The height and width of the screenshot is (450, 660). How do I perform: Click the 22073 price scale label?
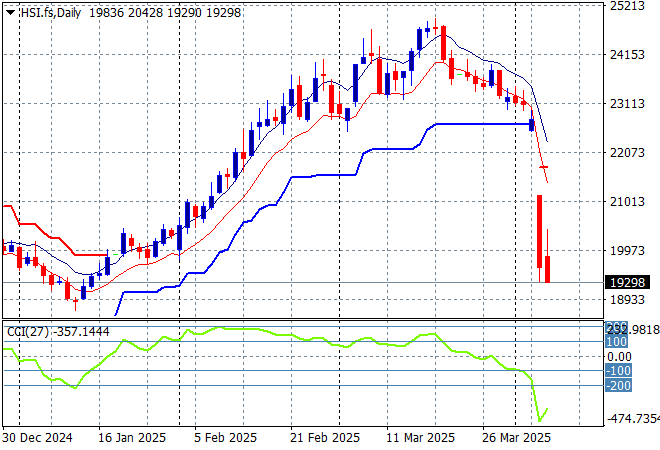pyautogui.click(x=627, y=152)
